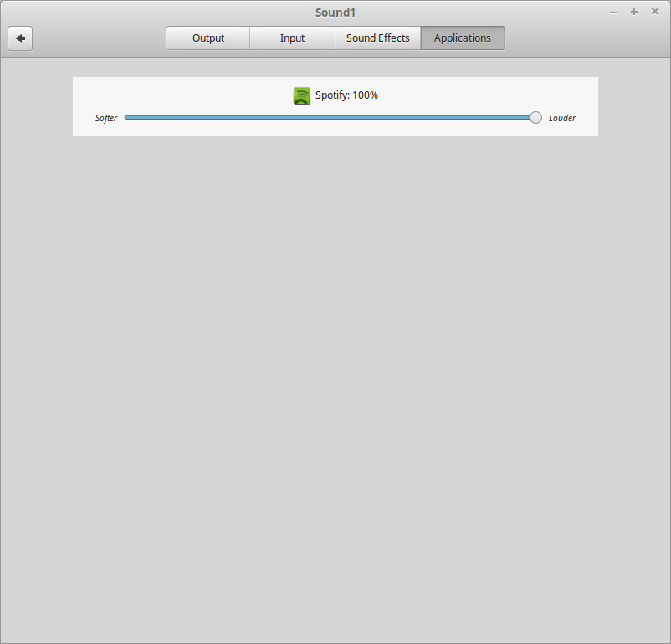The height and width of the screenshot is (644, 671).
Task: Click the Louder label
Action: tap(562, 118)
